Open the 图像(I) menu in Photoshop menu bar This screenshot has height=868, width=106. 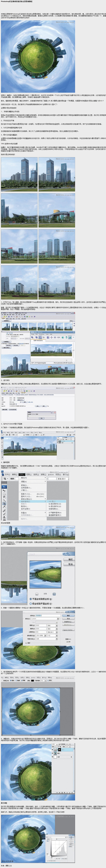click(22, 474)
